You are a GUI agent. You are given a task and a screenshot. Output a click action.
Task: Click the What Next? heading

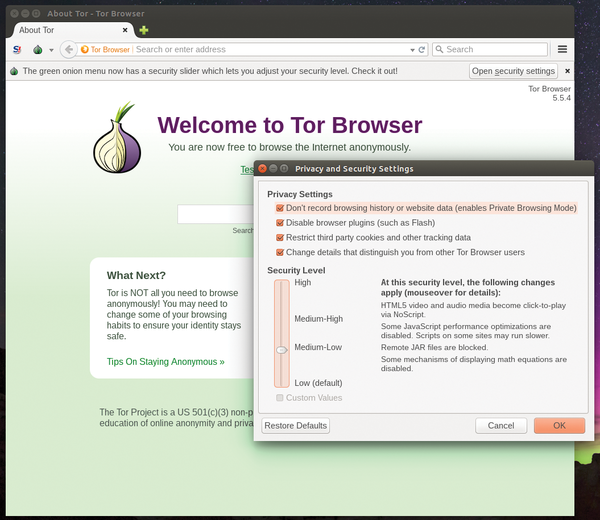tap(136, 275)
